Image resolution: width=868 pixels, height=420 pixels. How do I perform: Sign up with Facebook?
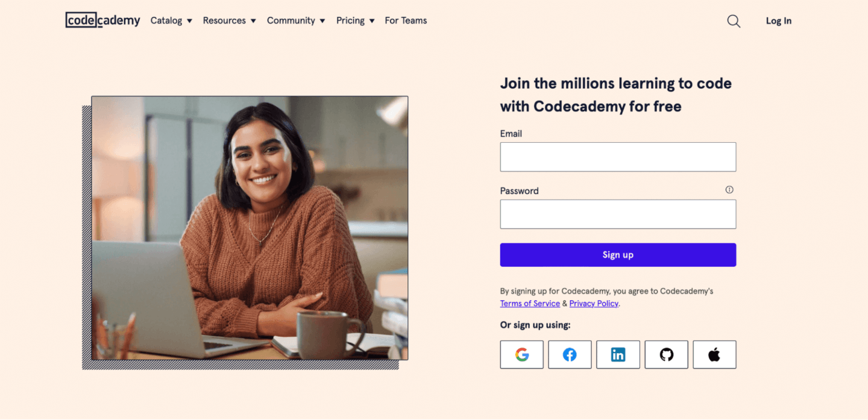pyautogui.click(x=570, y=354)
